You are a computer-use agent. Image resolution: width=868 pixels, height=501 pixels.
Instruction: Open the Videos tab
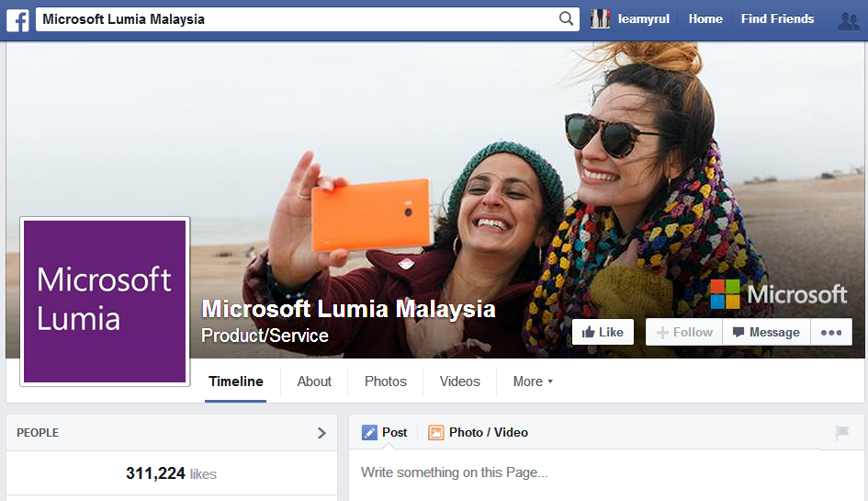(459, 381)
